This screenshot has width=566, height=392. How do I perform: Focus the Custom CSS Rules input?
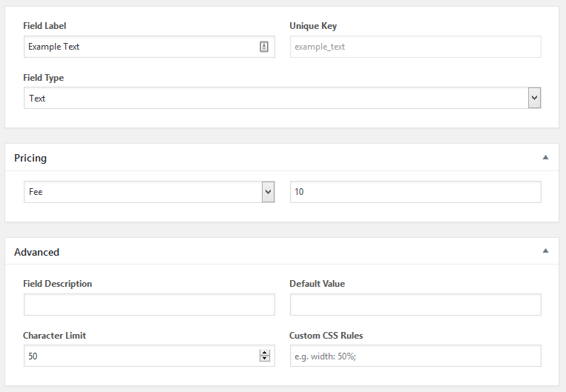click(x=415, y=356)
